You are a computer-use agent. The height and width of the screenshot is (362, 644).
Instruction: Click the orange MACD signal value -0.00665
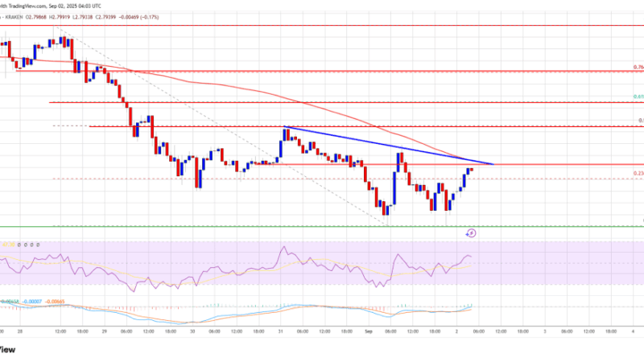[x=55, y=302]
